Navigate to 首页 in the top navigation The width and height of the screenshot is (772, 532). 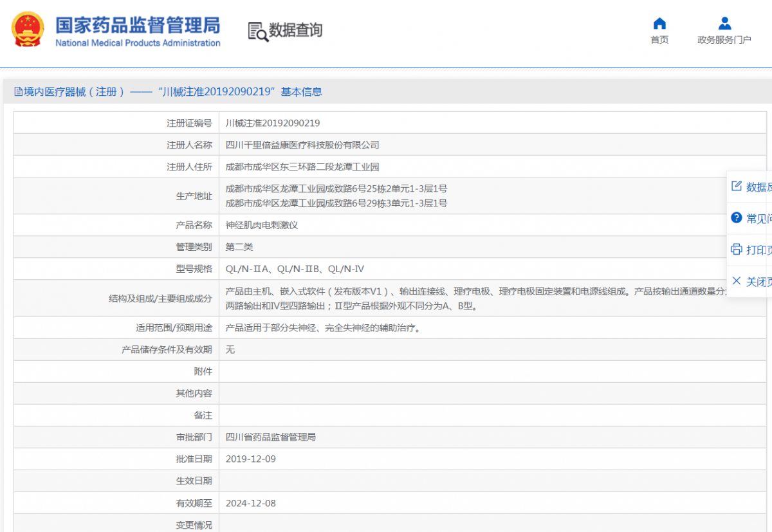pos(659,39)
